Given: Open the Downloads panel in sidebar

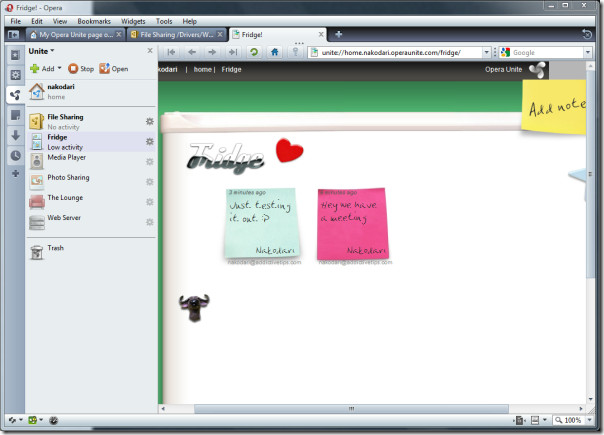Looking at the screenshot, I should coord(14,135).
